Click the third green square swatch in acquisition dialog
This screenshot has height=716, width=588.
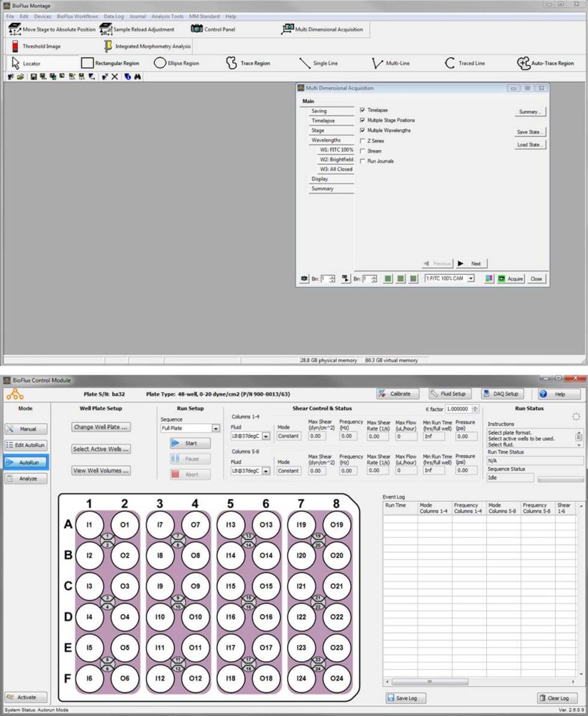coord(413,279)
